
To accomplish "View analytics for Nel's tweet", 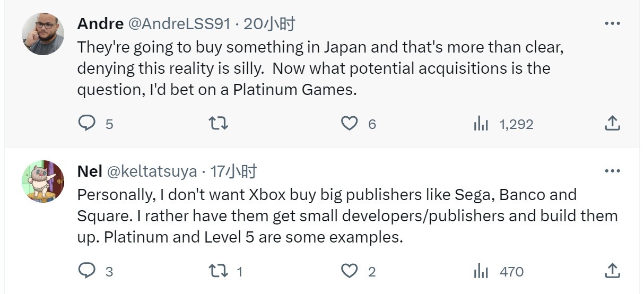I will point(481,271).
